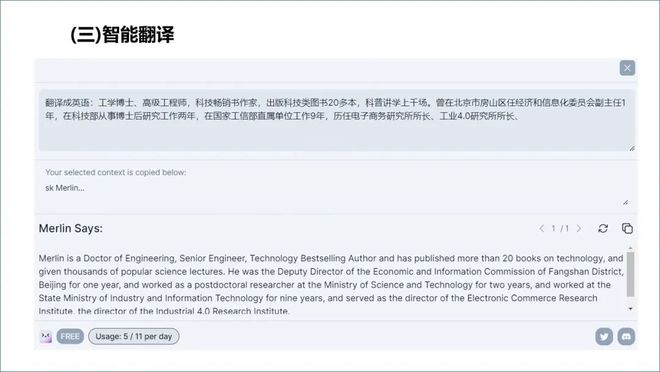Screen dimensions: 660x372
Task: Click the Merlin logo icon beside FREE
Action: [46, 336]
